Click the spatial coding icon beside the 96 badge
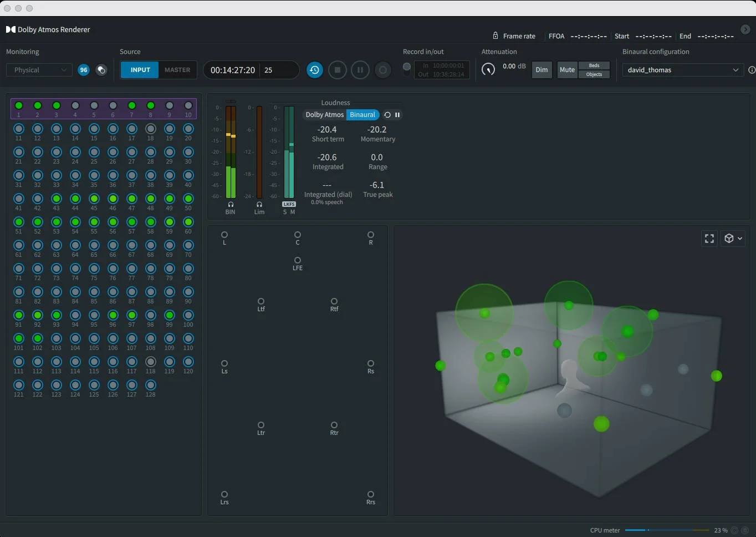This screenshot has width=756, height=537. 101,70
